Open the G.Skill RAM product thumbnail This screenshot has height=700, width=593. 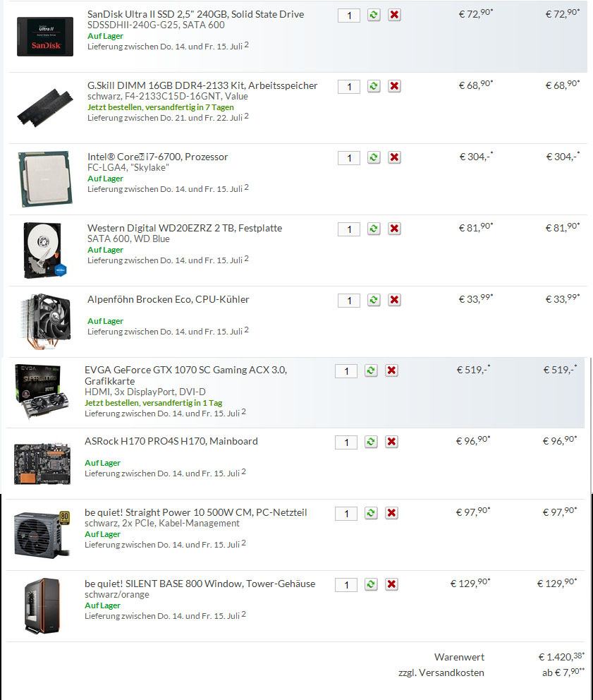[45, 107]
